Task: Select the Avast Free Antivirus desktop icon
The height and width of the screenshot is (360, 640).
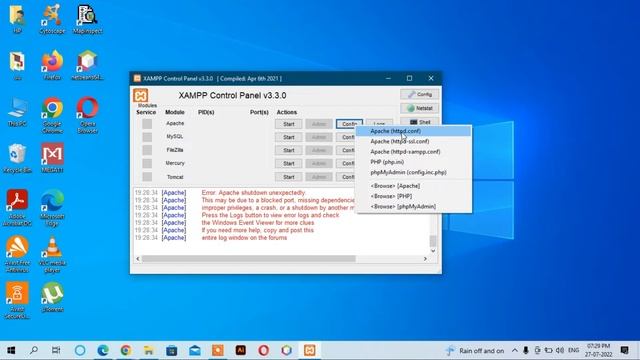Action: 17,254
